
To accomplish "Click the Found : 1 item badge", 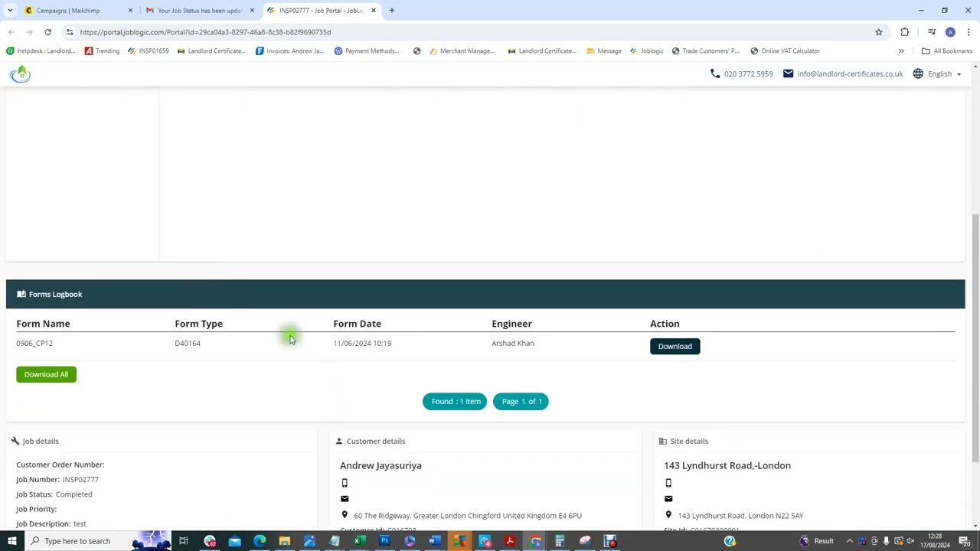I will pos(455,401).
